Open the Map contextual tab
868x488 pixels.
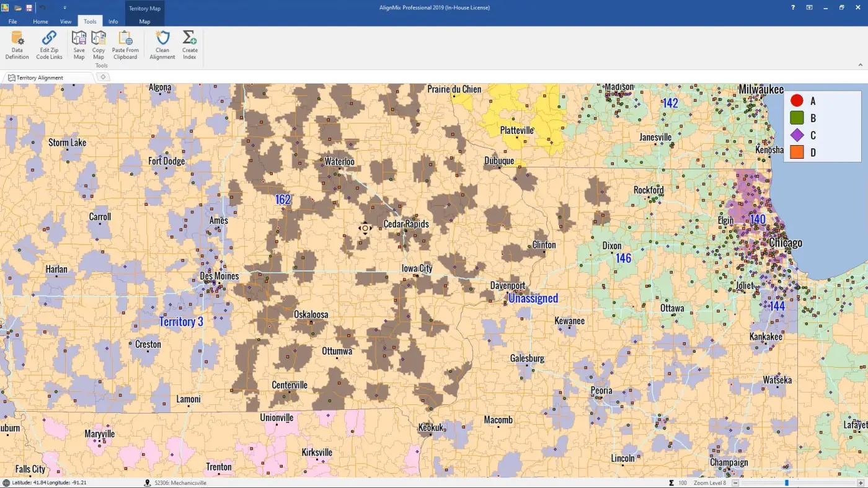[x=144, y=22]
